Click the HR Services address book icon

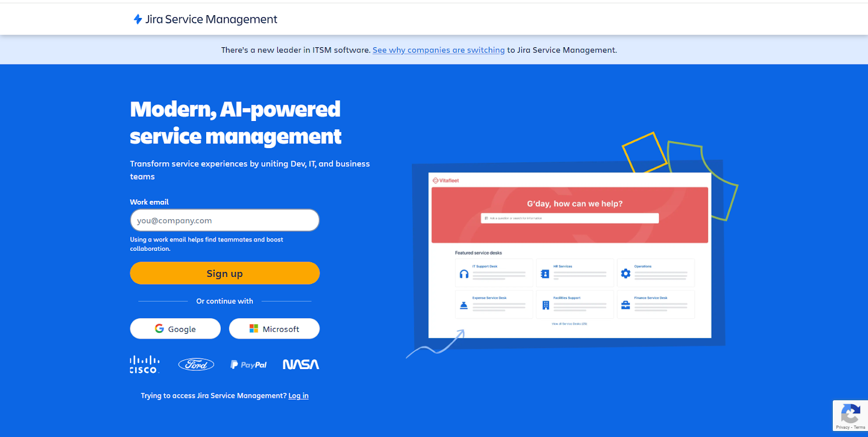545,274
